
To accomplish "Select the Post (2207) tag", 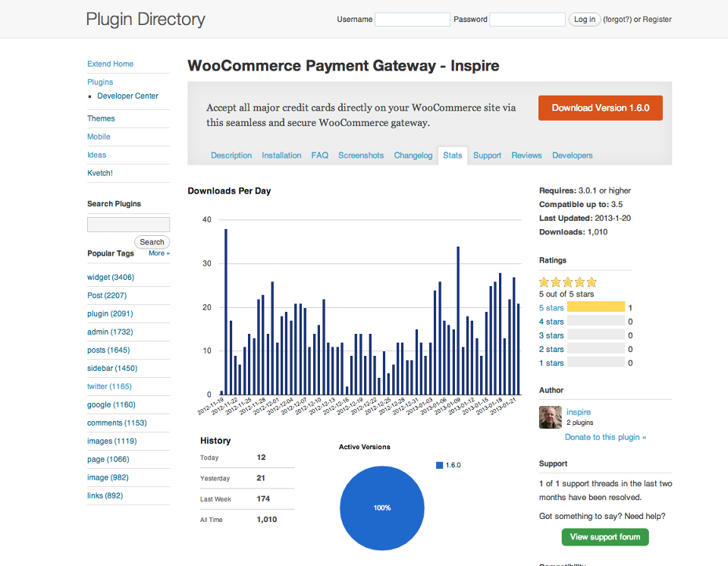I will 107,296.
